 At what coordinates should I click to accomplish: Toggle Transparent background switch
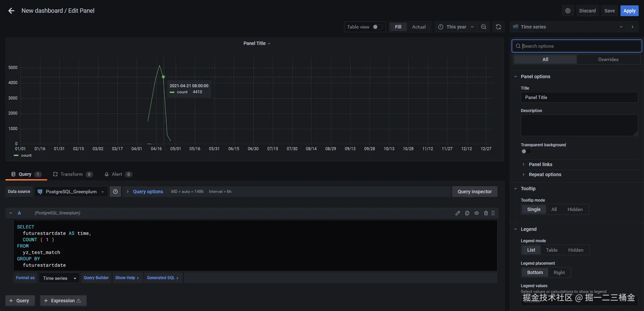(526, 151)
